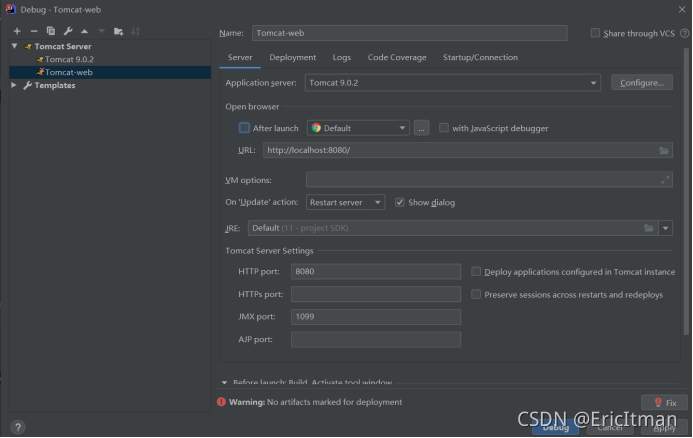Enable Deploy applications configured in Tomcat instance
The image size is (693, 438).
click(476, 271)
